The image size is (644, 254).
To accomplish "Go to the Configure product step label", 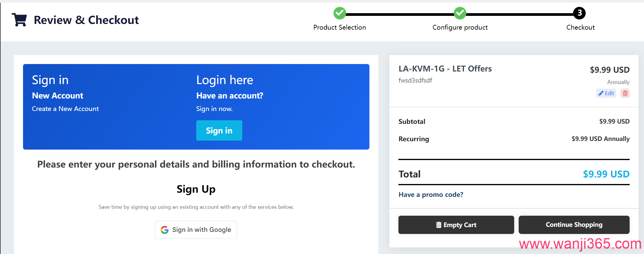I will [x=460, y=28].
